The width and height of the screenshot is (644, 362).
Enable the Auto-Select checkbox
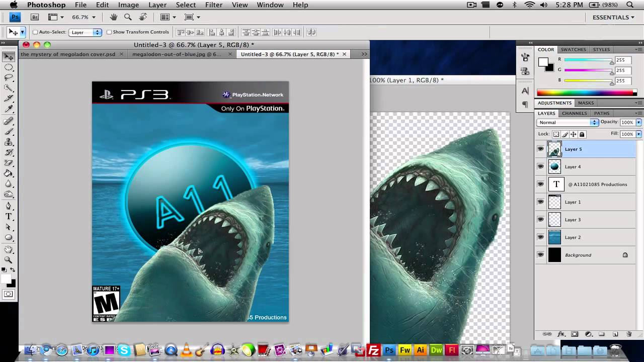(35, 32)
